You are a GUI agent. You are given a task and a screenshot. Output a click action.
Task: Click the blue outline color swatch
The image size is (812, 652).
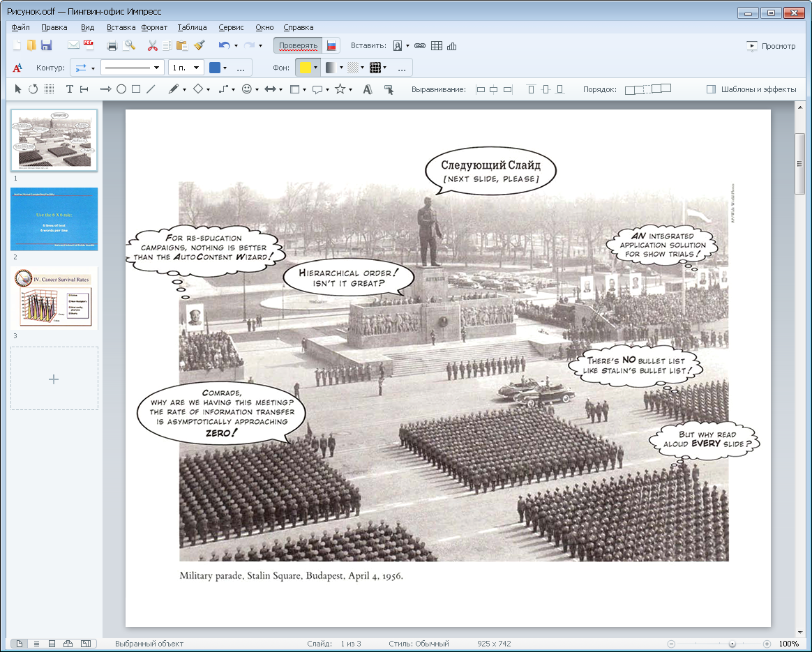coord(215,68)
